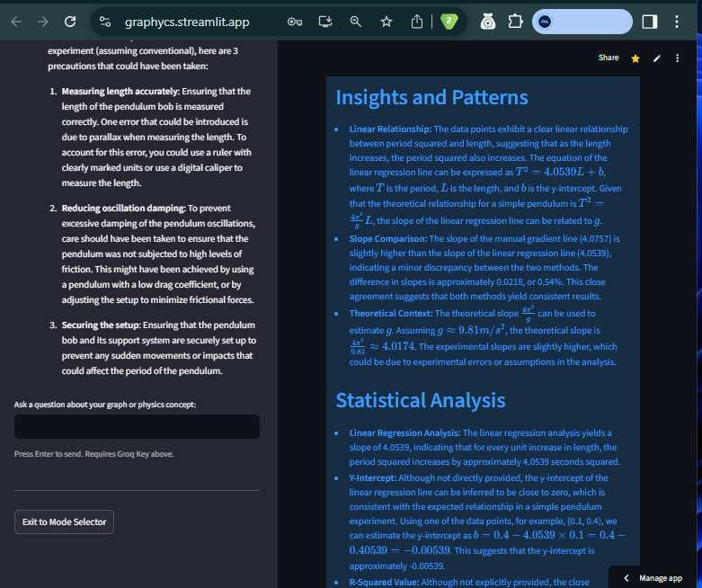Image resolution: width=702 pixels, height=588 pixels.
Task: Click Ask a question about your graph label
Action: [105, 405]
